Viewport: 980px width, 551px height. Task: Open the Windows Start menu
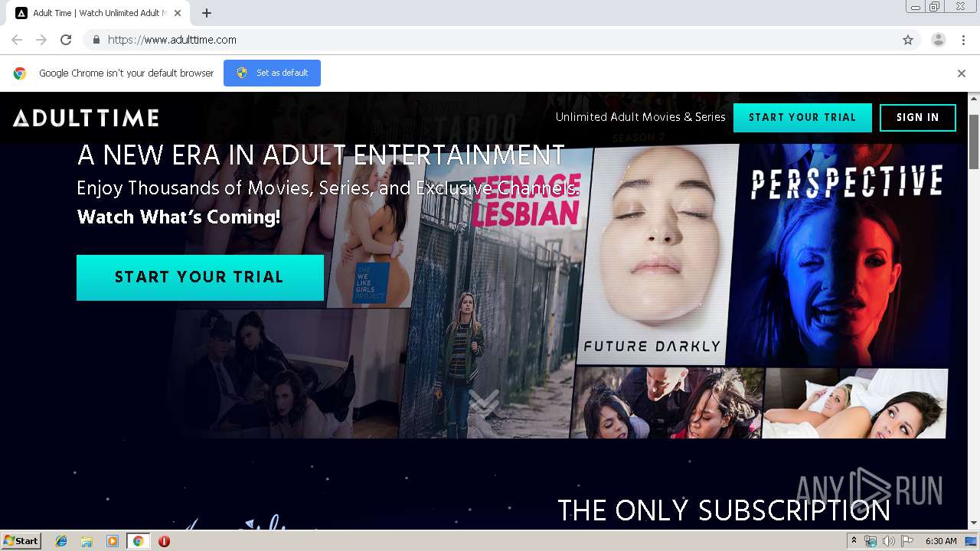21,541
